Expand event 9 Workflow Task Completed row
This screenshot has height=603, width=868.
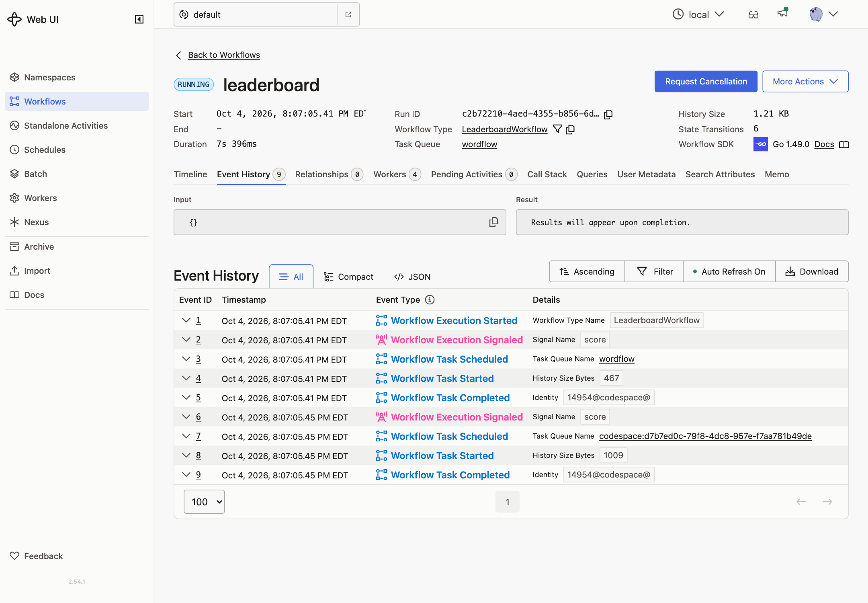[186, 475]
